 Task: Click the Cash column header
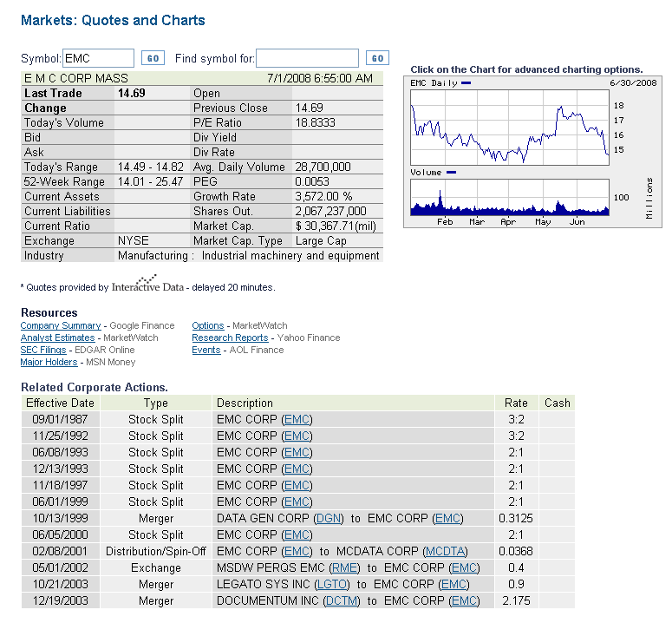point(558,403)
